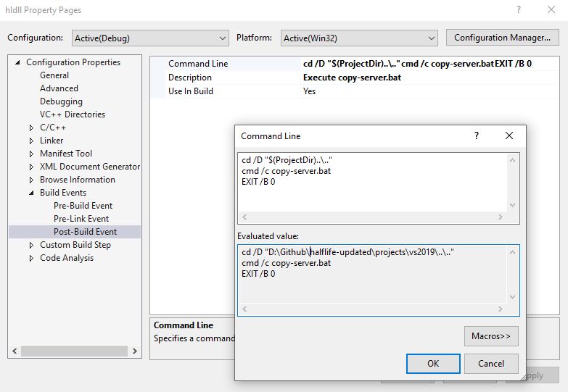Open the Configuration dropdown showing Active(Debug)
This screenshot has width=568, height=392.
coord(150,38)
